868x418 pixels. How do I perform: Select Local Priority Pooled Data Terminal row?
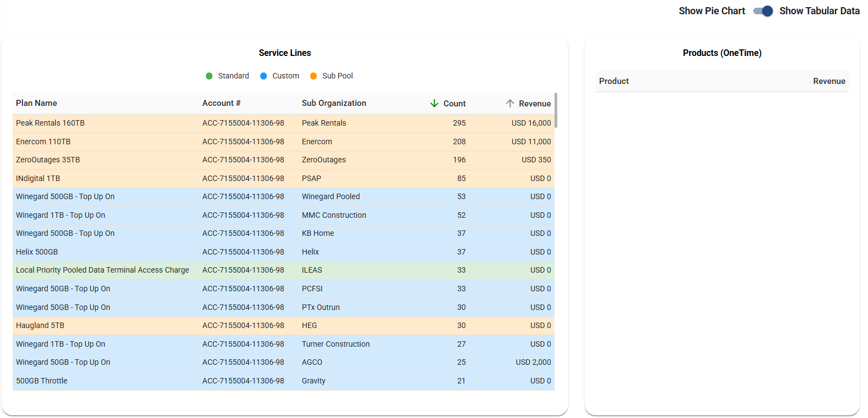(102, 270)
